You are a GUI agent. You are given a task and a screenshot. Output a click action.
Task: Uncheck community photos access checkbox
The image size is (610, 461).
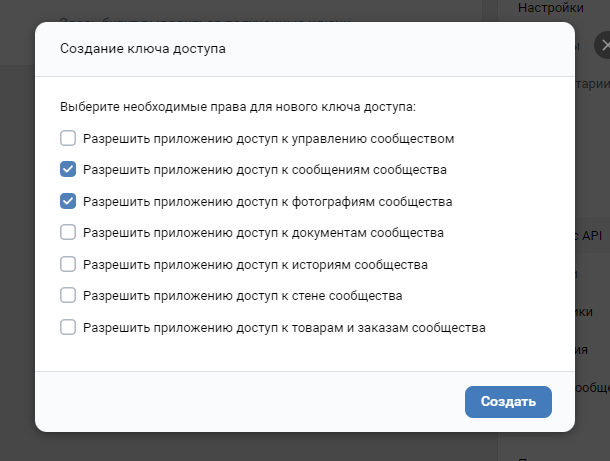(x=68, y=201)
